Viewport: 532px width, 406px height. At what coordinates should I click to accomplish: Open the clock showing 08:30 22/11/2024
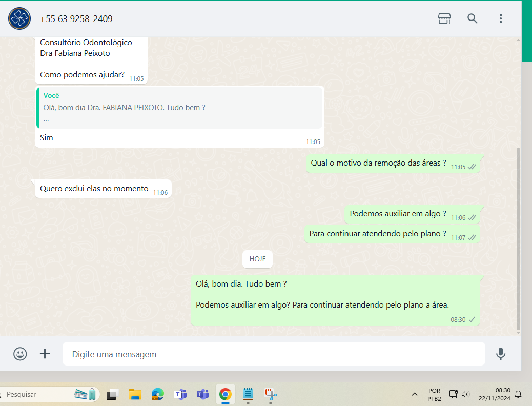tap(495, 394)
